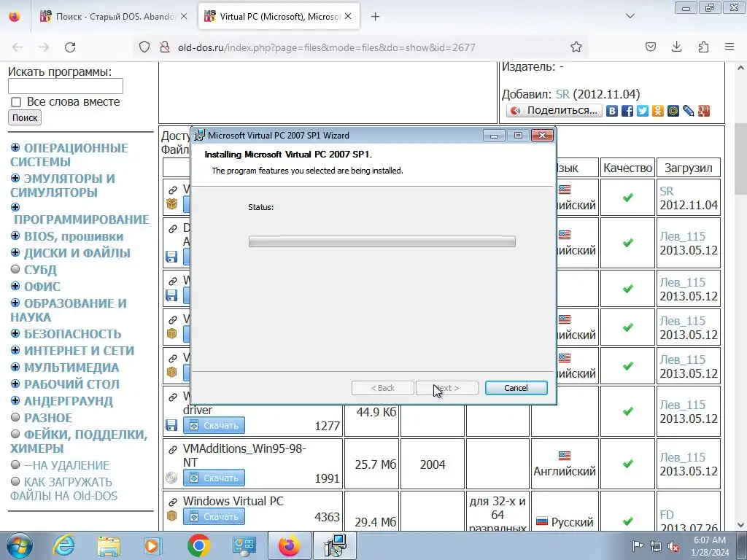Click the VMAdditions_Win95-98-NT file name
This screenshot has width=747, height=560.
(x=244, y=455)
